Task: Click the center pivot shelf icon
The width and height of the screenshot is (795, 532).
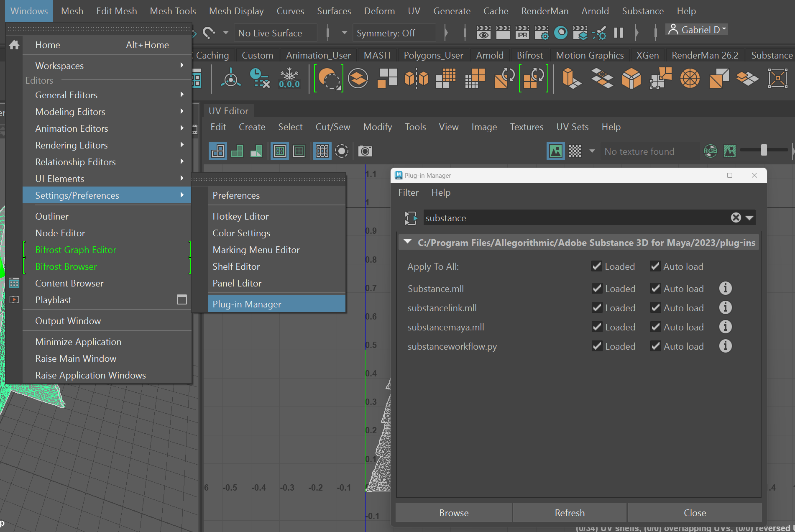Action: [230, 78]
